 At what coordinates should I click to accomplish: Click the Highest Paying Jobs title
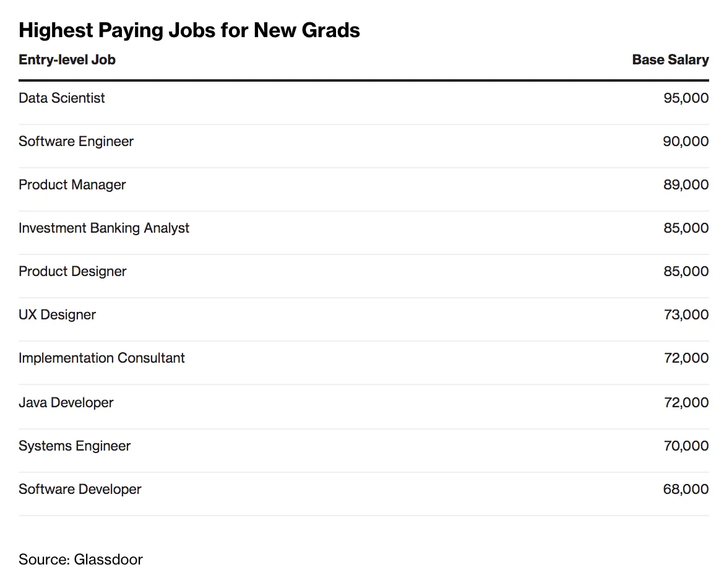coord(189,30)
